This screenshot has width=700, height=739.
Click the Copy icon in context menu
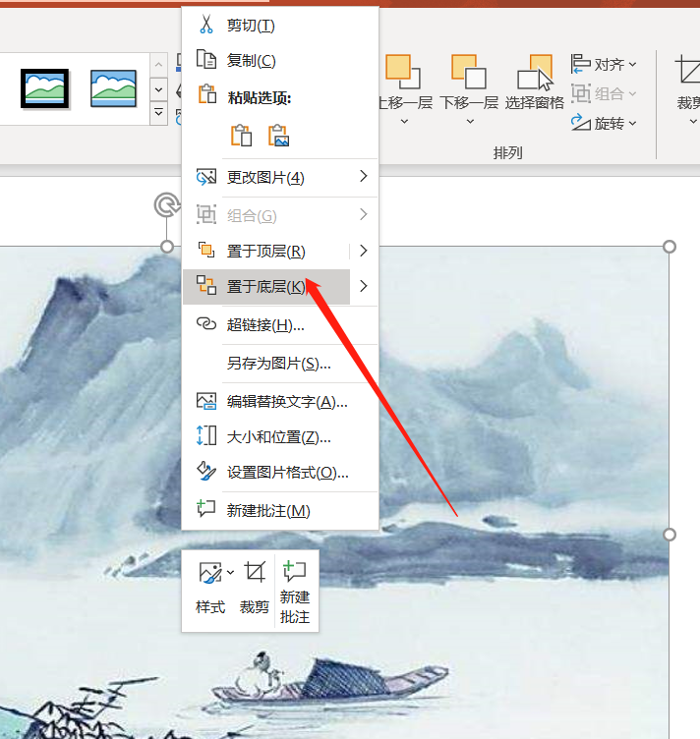(x=206, y=60)
